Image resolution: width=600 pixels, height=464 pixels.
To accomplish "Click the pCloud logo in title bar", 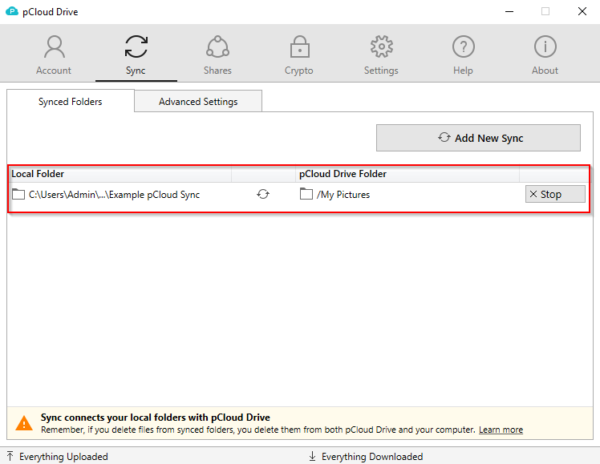I will pos(12,11).
